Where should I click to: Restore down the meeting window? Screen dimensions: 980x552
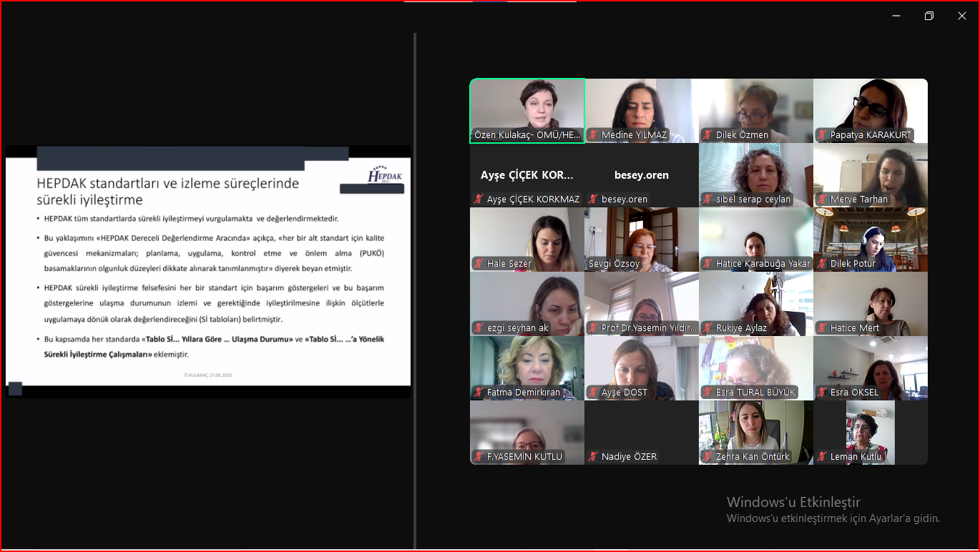[x=928, y=16]
